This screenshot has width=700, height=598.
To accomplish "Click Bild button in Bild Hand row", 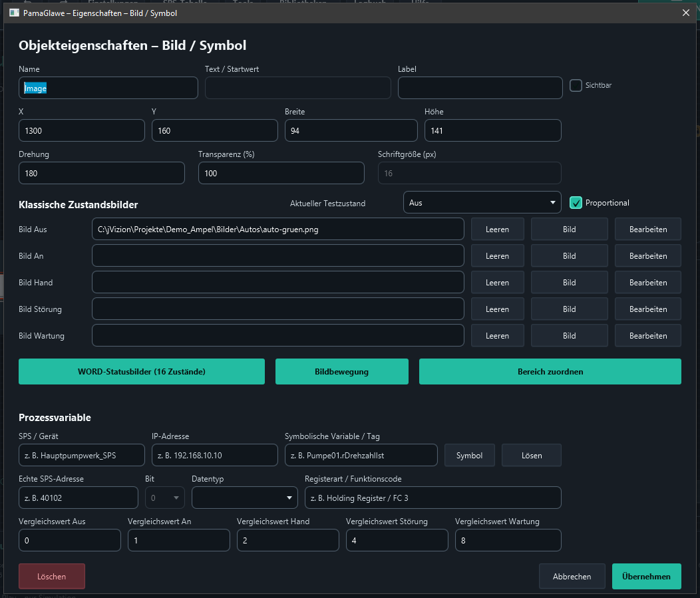I will pos(569,283).
